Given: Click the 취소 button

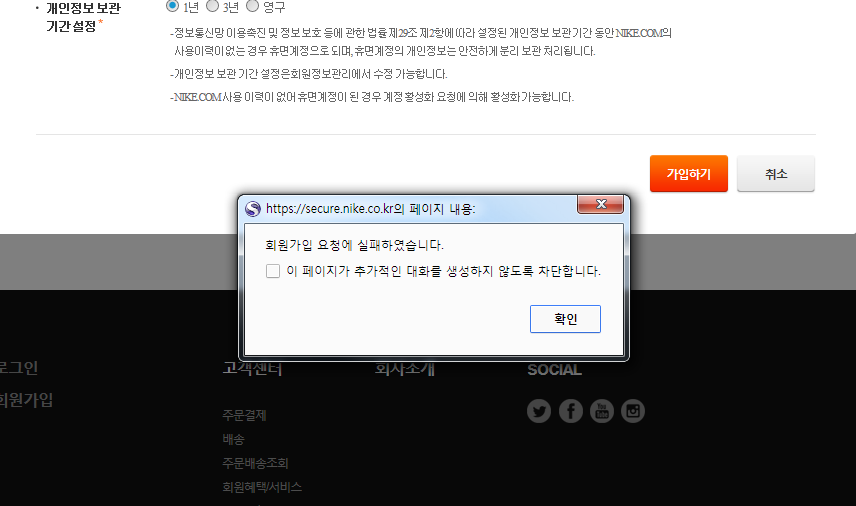Looking at the screenshot, I should coord(776,174).
